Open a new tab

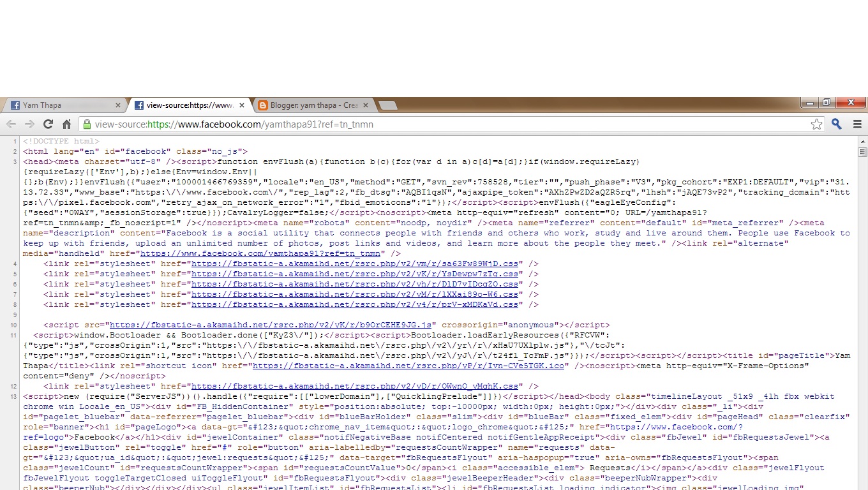coord(387,105)
